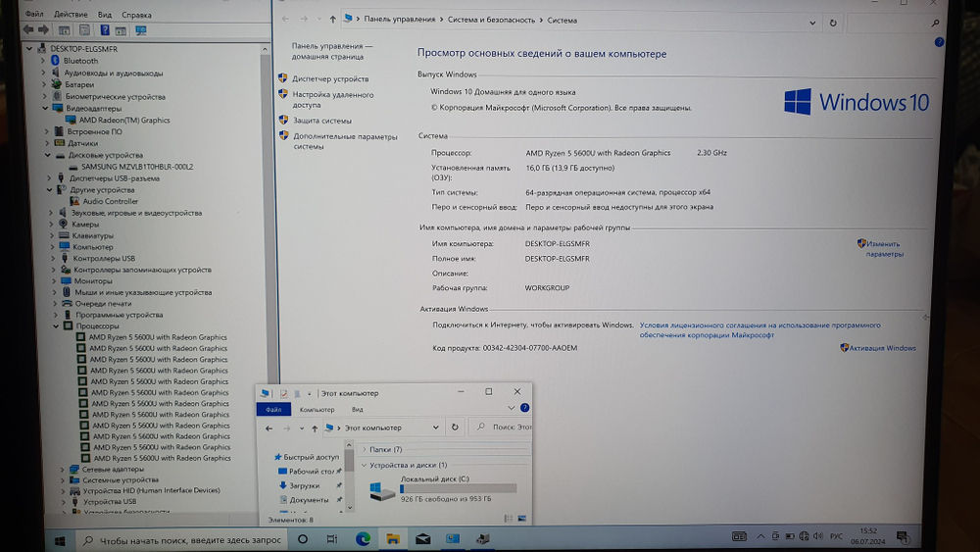980x552 pixels.
Task: Collapse Устройства и диски (1) group
Action: point(364,465)
